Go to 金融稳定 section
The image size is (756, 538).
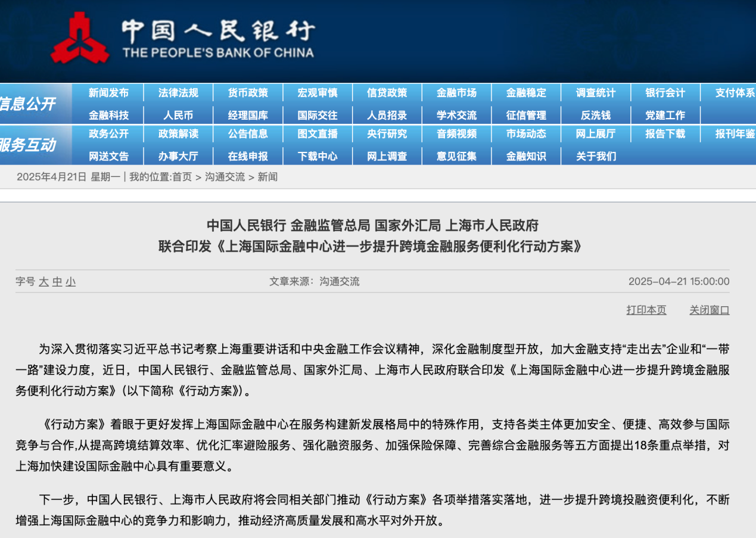526,93
